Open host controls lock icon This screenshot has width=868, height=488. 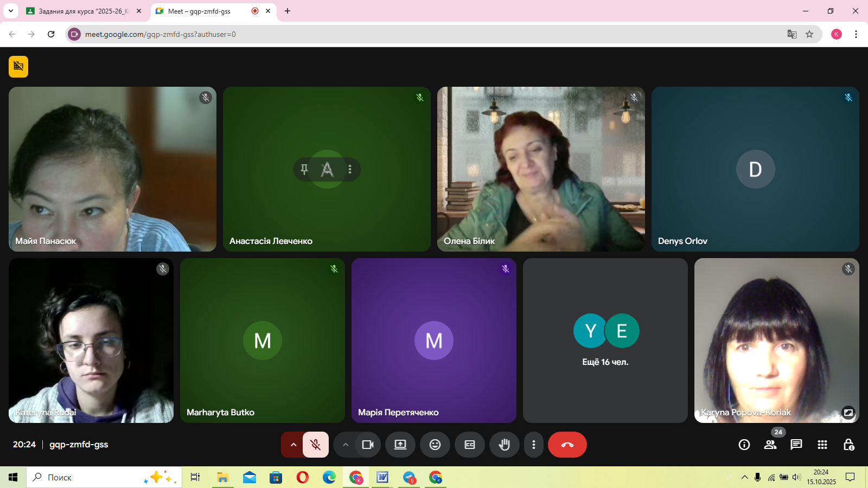(848, 445)
